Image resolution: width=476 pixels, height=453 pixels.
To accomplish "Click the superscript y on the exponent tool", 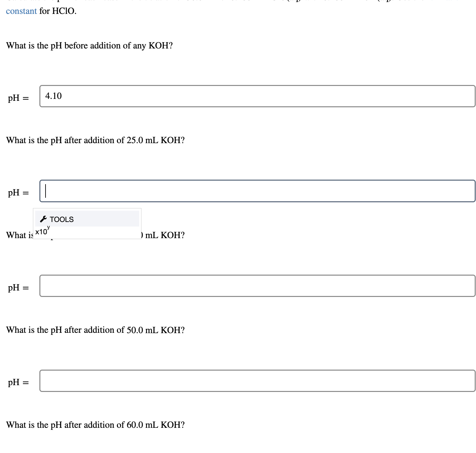I will tap(48, 227).
